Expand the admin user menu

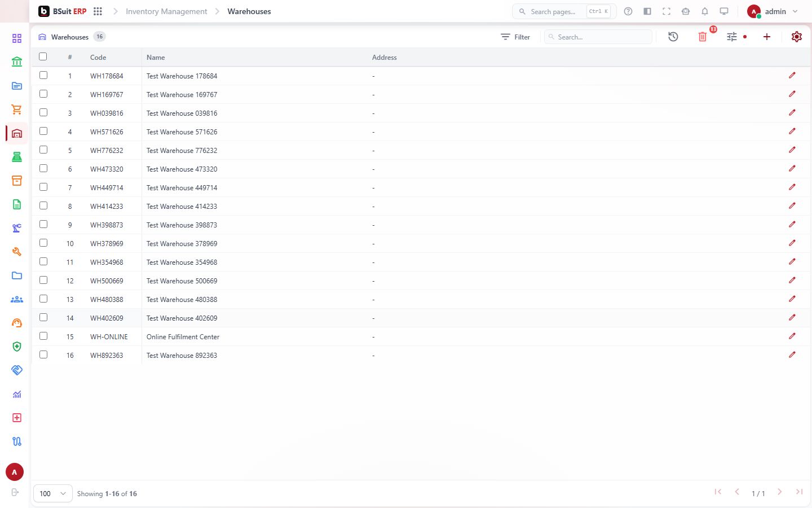click(x=773, y=11)
